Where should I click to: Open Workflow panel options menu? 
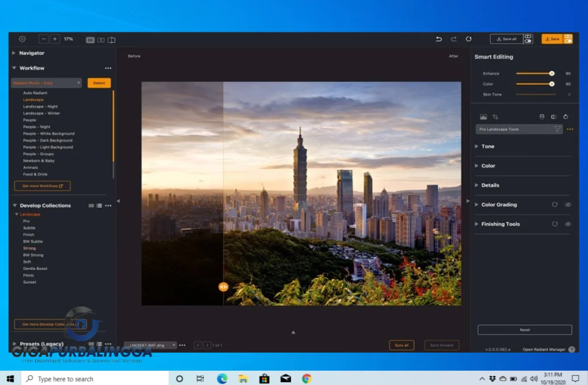coord(108,68)
